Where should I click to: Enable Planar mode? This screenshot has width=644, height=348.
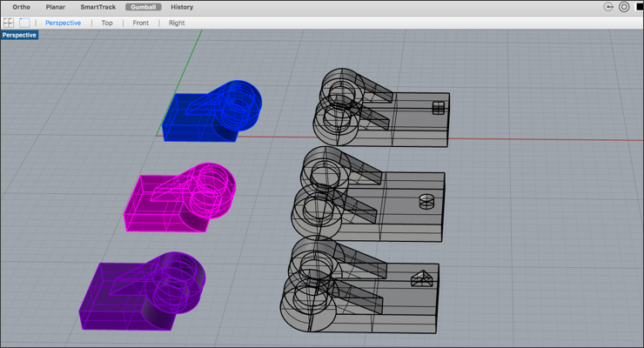click(x=56, y=7)
